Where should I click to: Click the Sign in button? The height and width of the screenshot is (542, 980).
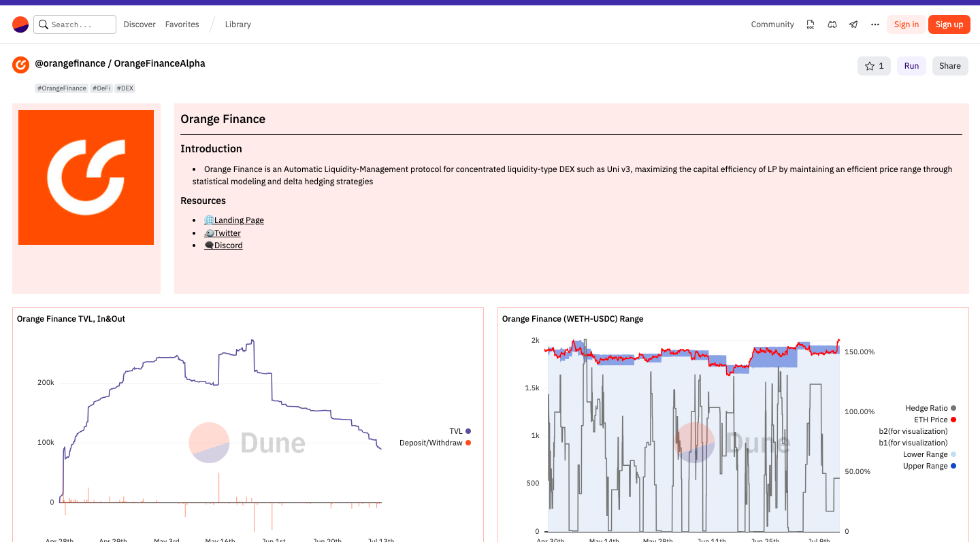click(x=906, y=24)
